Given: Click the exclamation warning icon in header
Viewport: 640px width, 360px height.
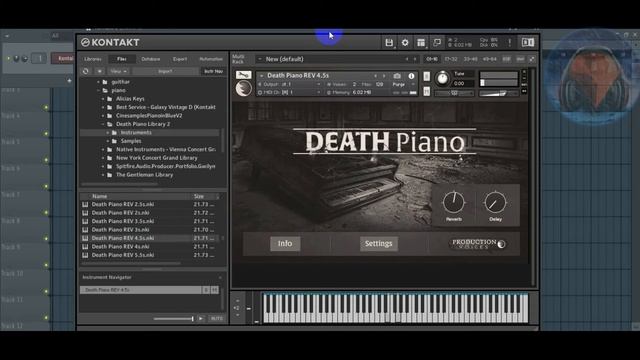Looking at the screenshot, I should (509, 42).
